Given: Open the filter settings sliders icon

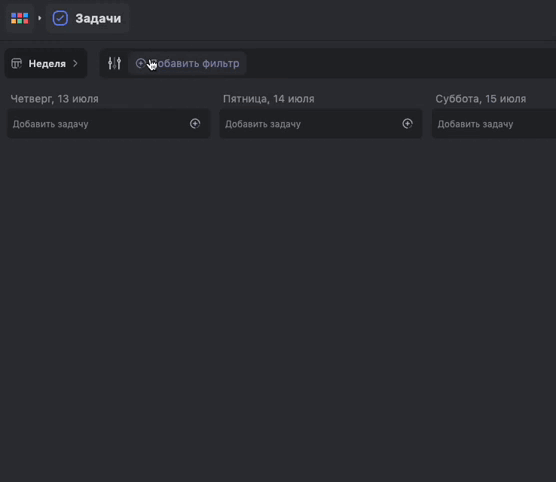Looking at the screenshot, I should 115,63.
